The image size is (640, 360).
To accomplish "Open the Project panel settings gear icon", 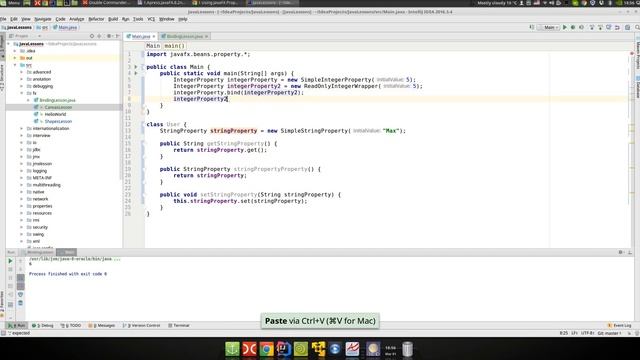I will 109,36.
